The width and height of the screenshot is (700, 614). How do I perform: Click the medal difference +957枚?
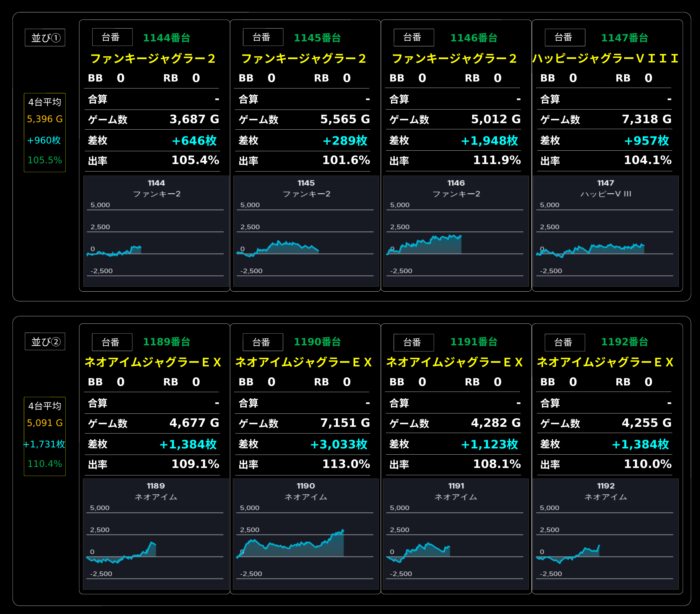pos(647,140)
